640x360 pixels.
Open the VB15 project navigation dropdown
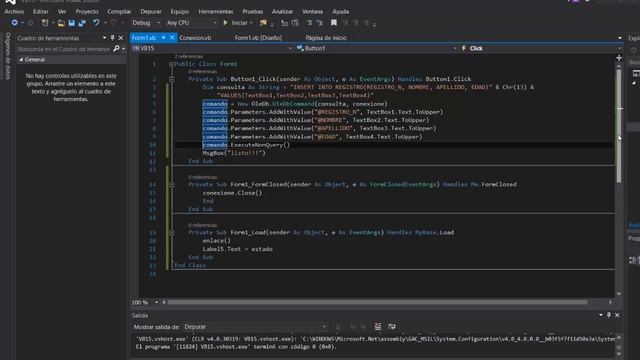212,48
